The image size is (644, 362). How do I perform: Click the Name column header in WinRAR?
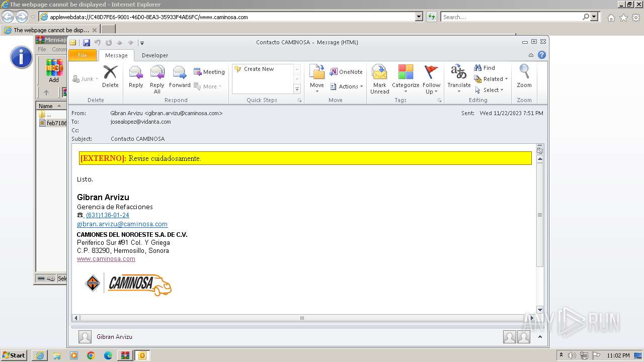51,106
